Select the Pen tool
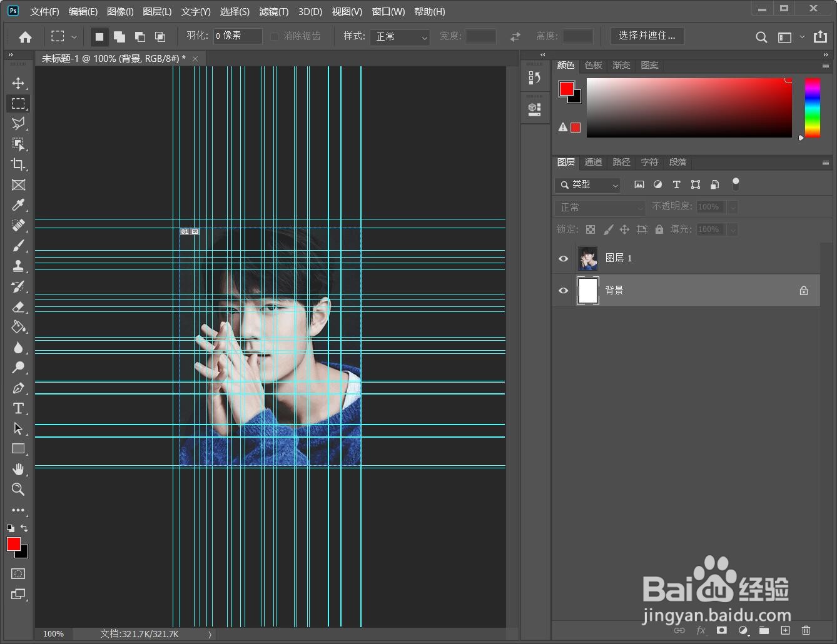Screen dimensions: 837x644 click(18, 388)
